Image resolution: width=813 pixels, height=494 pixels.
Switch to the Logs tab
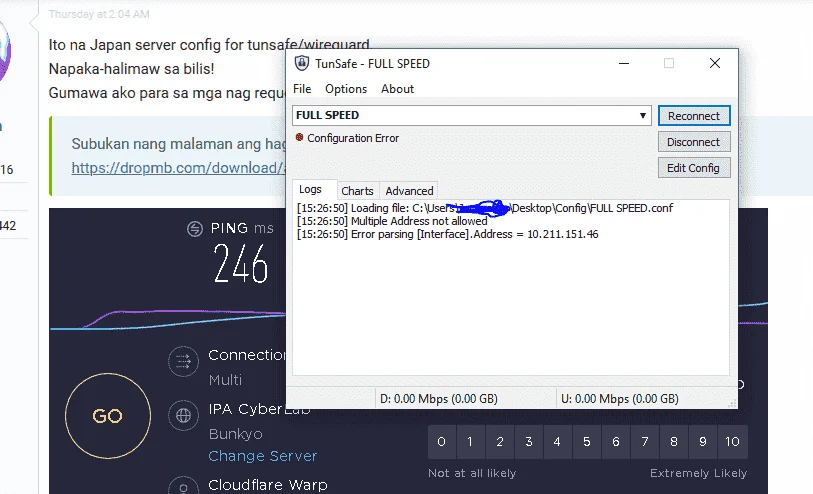pos(310,189)
